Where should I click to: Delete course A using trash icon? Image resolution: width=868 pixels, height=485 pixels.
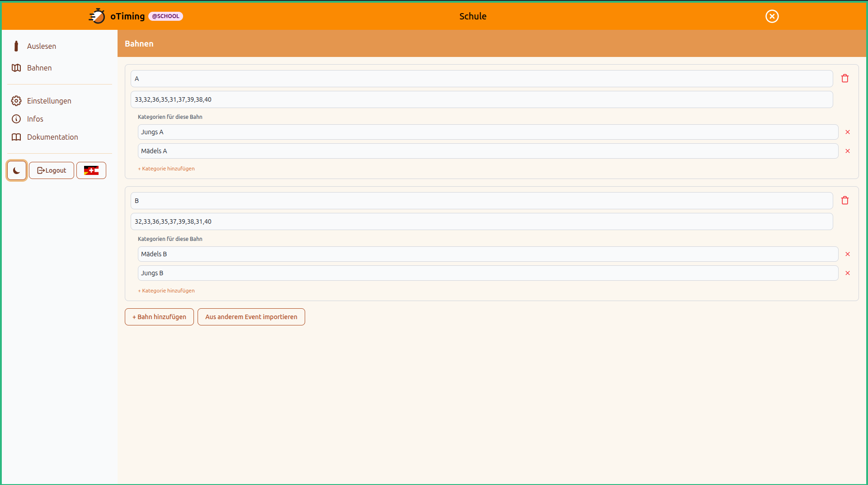844,79
